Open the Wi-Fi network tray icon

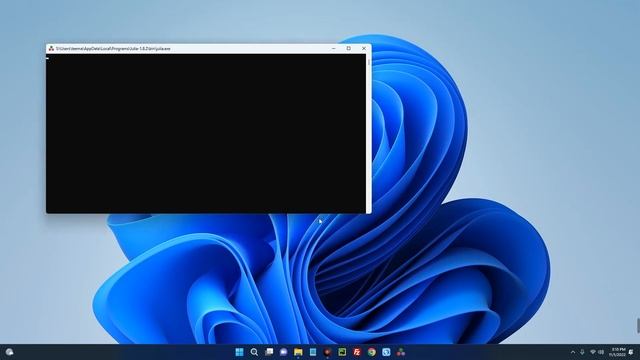pyautogui.click(x=593, y=352)
